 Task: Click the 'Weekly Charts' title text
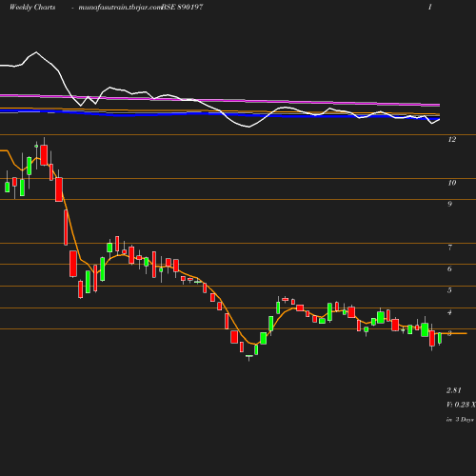[x=32, y=7]
